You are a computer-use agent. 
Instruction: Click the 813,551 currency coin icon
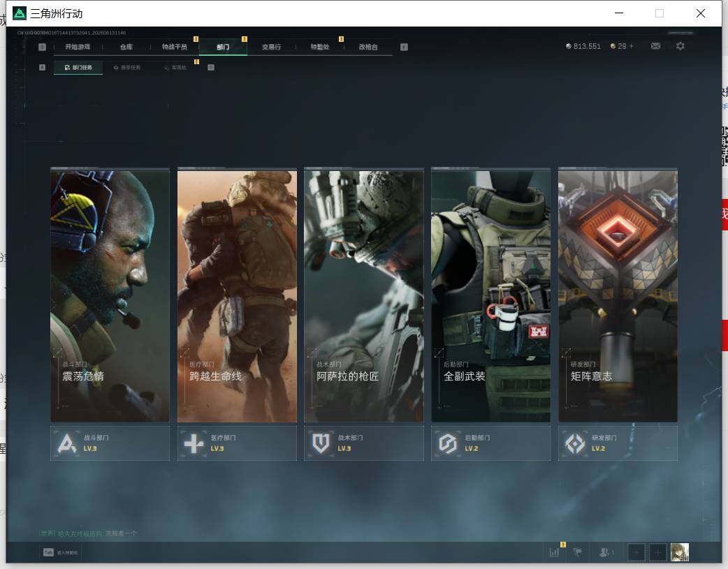coord(568,46)
